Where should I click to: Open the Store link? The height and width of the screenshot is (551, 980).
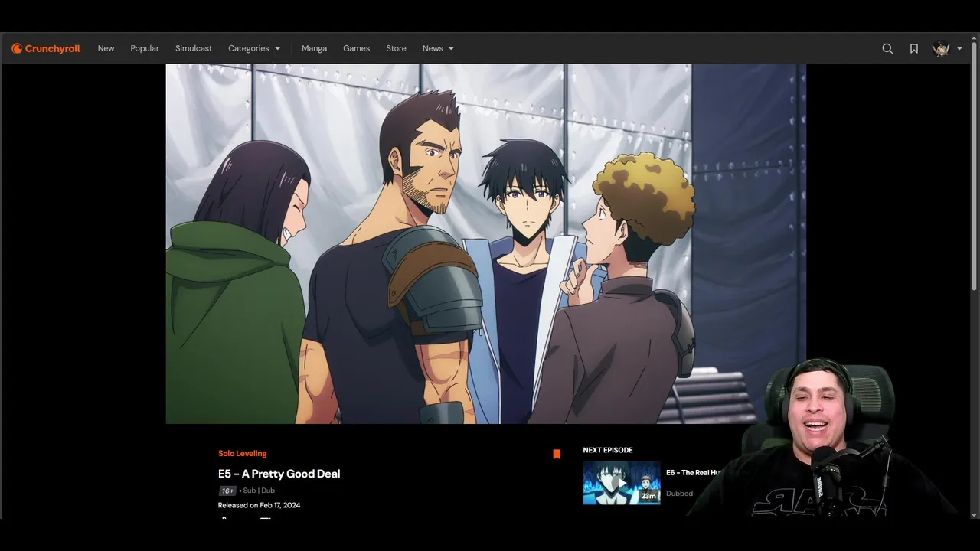(396, 48)
